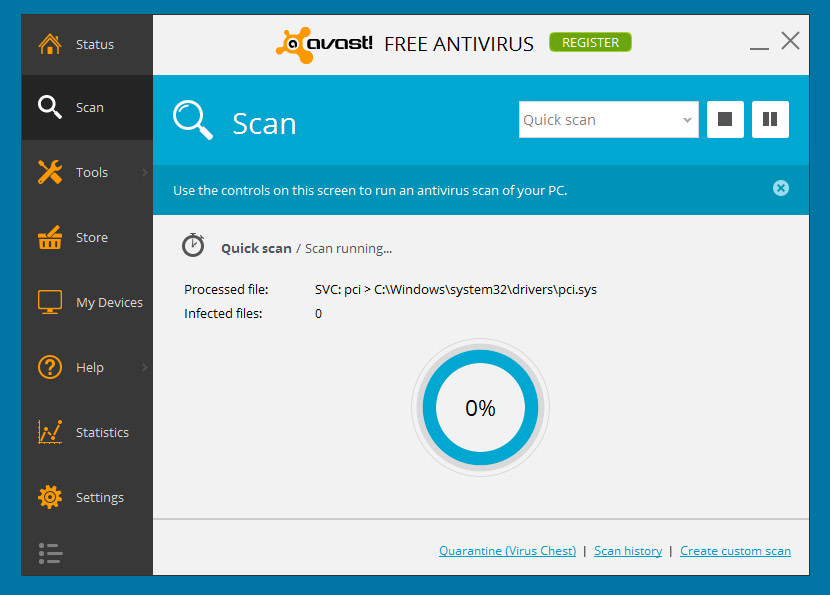Expand the Help submenu arrow

[145, 367]
